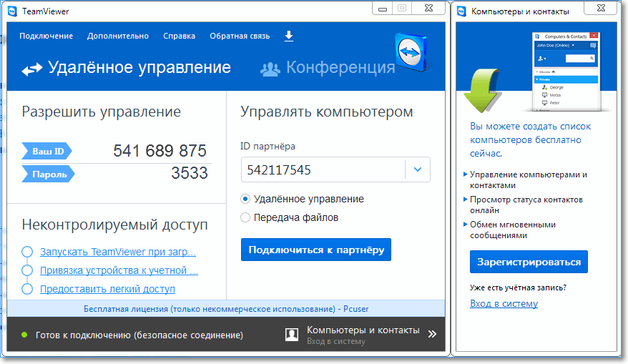Click the Бесплатная лицензия notice bar
This screenshot has height=364, width=628.
(226, 309)
